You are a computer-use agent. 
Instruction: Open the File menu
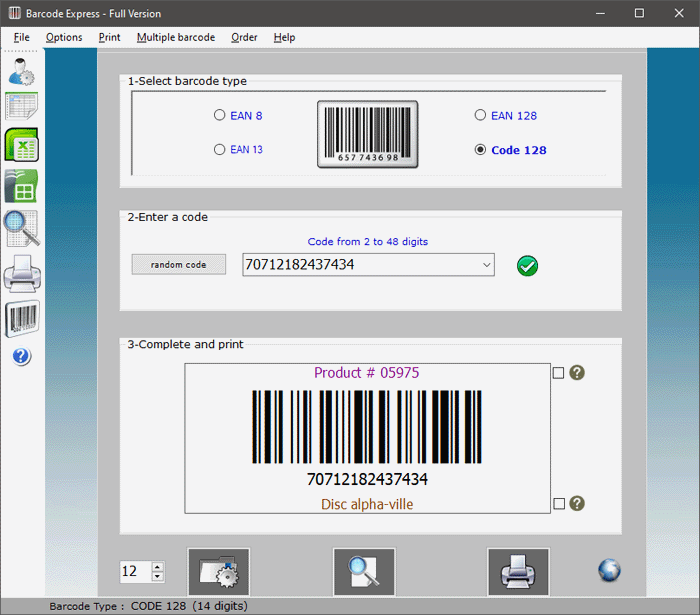click(21, 37)
